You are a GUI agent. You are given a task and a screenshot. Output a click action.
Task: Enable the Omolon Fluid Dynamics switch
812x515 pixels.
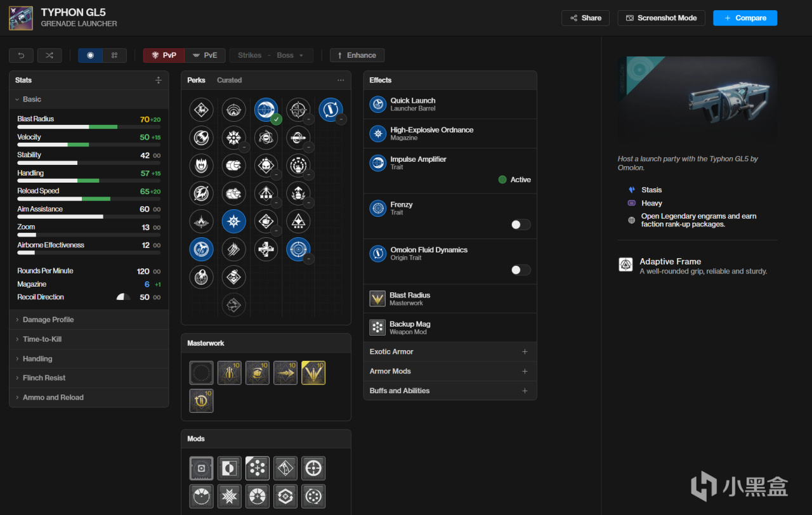(521, 270)
